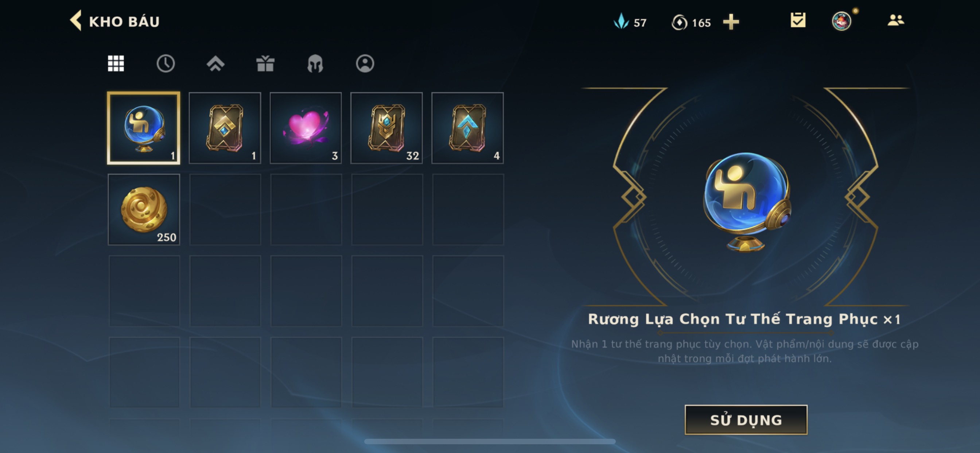Choose the pink heart item with count 3
Image resolution: width=980 pixels, height=453 pixels.
(306, 128)
